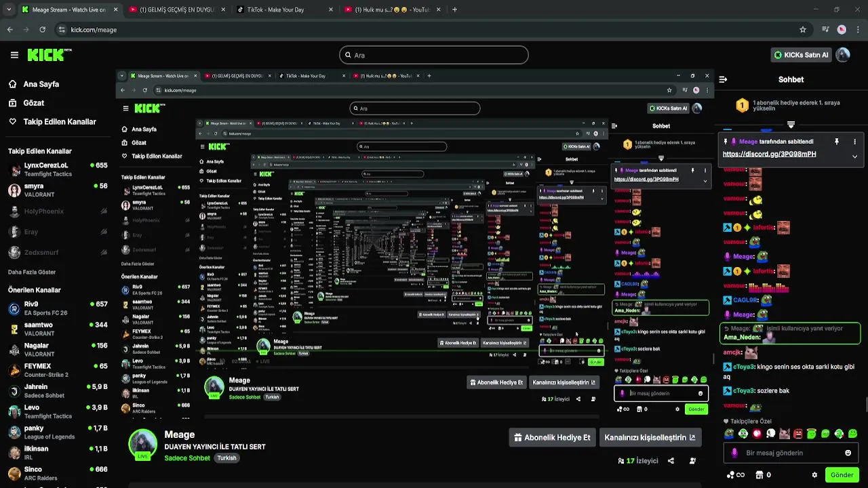This screenshot has height=488, width=868.
Task: Click the KICKs Satın Al button
Action: [x=802, y=55]
